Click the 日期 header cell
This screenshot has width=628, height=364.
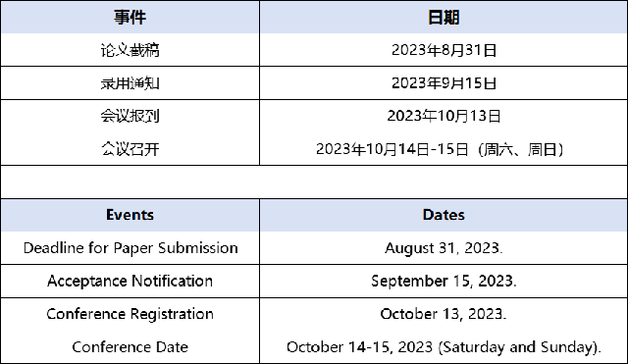pos(444,18)
